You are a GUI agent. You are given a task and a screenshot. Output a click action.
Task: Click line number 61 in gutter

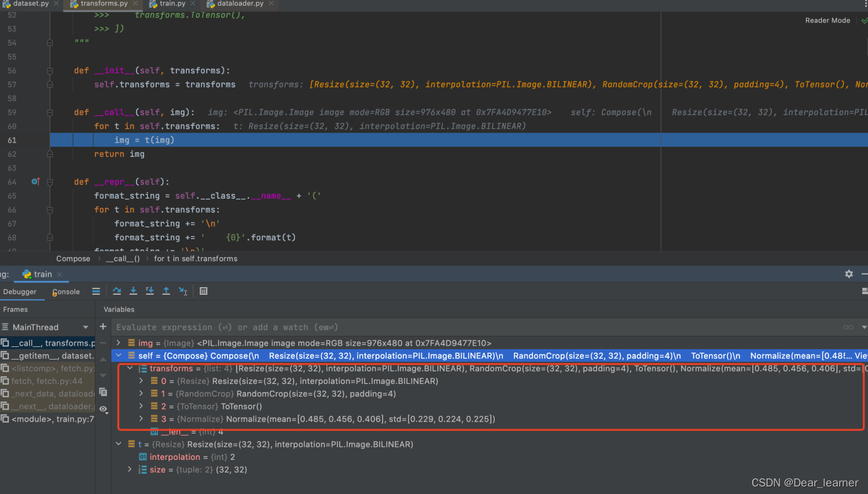(12, 140)
